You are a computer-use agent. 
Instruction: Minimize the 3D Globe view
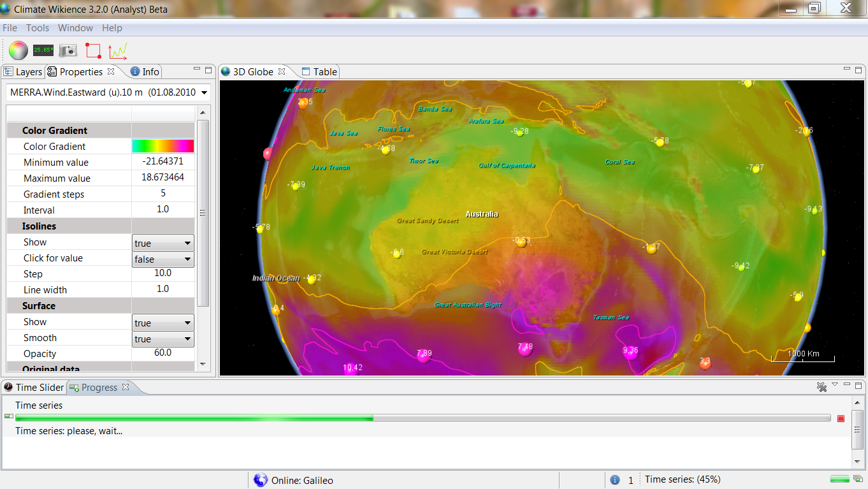point(847,69)
